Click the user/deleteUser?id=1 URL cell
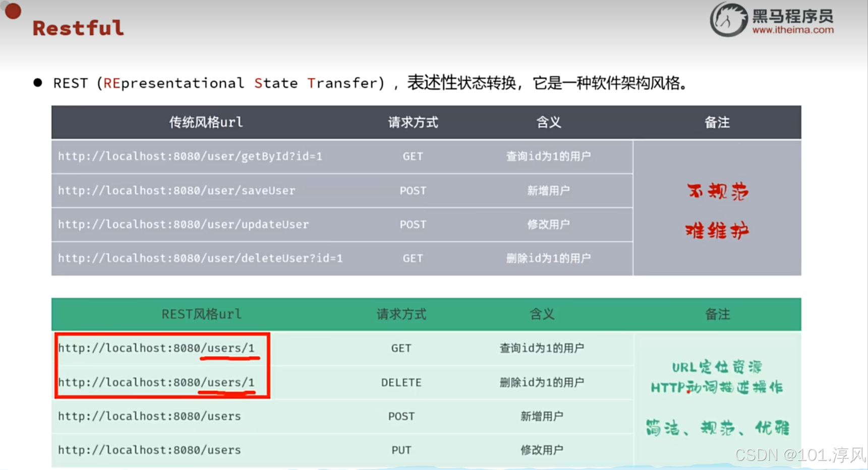This screenshot has height=470, width=868. (x=200, y=258)
